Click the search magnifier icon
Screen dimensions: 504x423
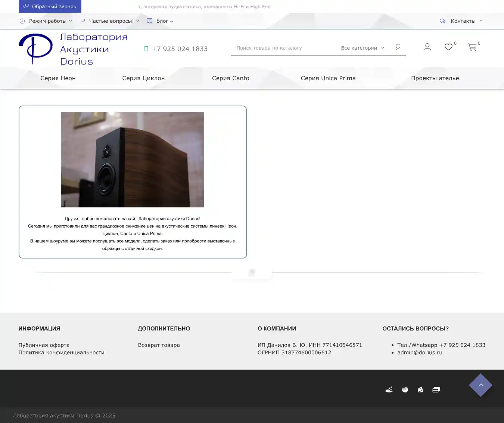[x=398, y=47]
